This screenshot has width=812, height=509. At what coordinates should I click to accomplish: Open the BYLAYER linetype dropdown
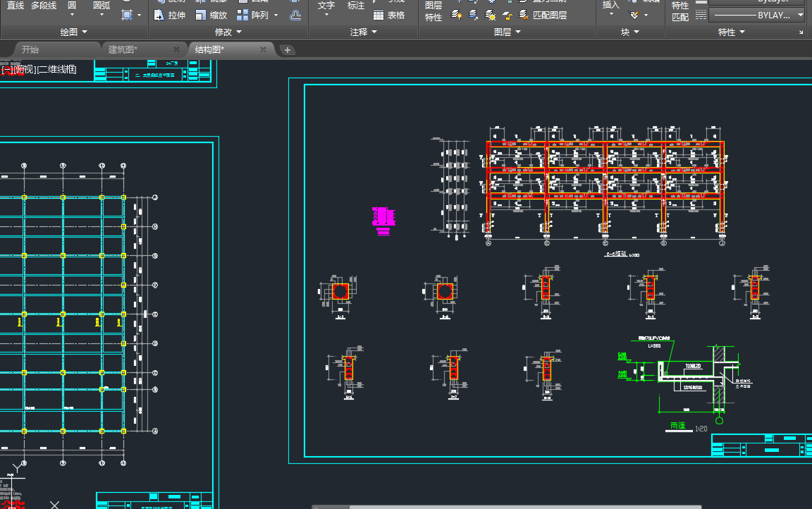coord(756,15)
